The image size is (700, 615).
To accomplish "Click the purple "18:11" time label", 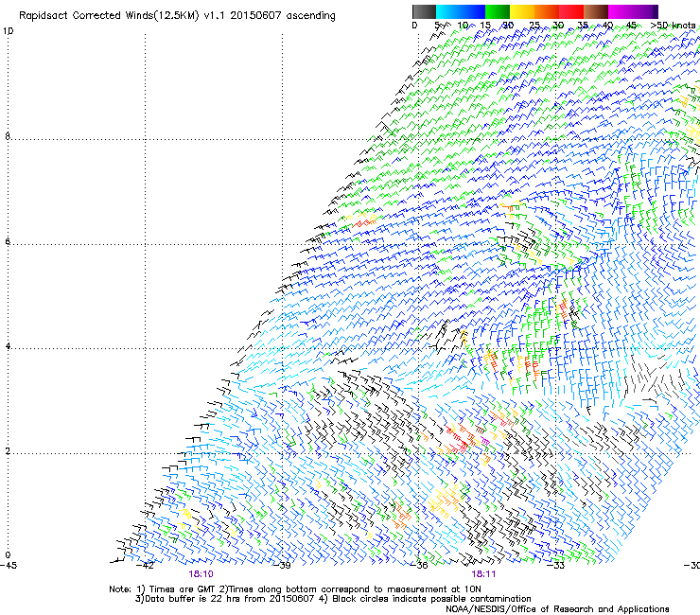I will [x=483, y=574].
